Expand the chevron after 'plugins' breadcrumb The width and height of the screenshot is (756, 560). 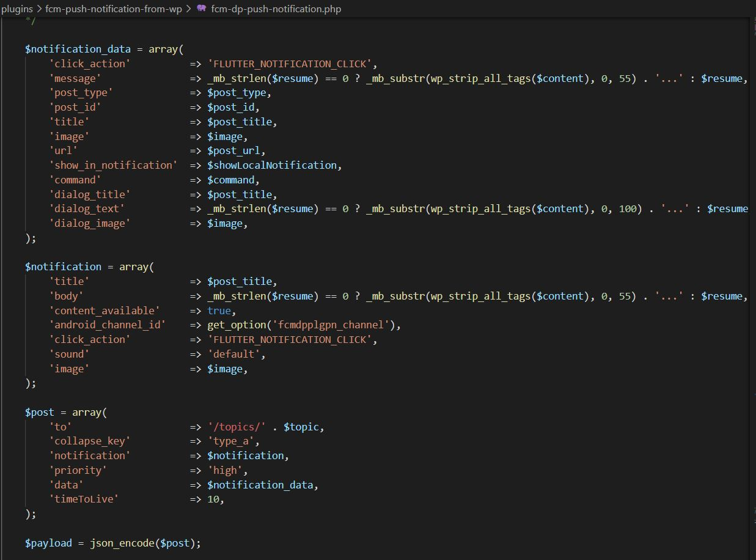[x=39, y=9]
